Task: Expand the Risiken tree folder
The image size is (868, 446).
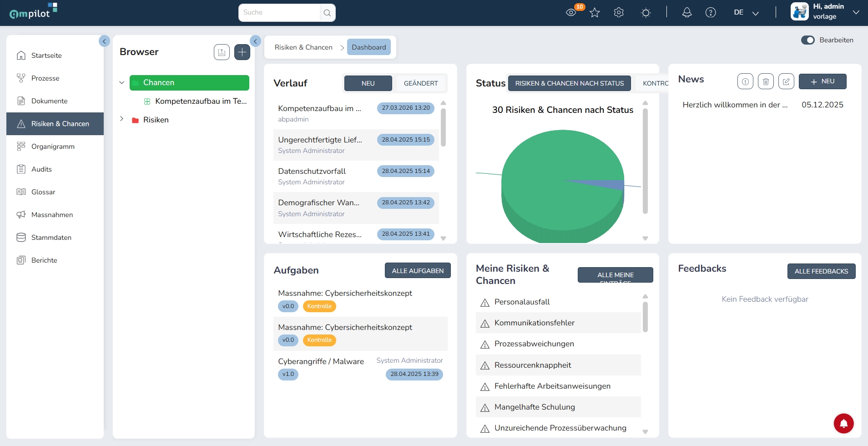Action: [121, 119]
